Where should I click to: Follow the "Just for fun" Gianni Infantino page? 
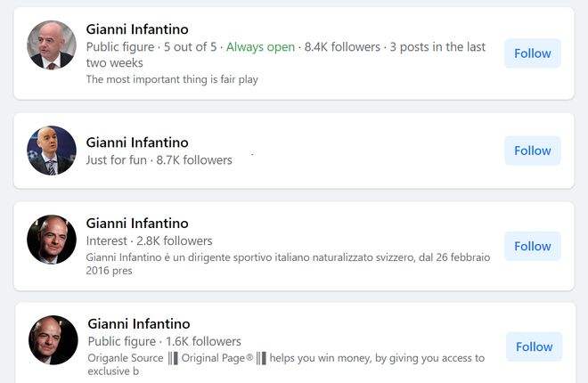(x=533, y=151)
